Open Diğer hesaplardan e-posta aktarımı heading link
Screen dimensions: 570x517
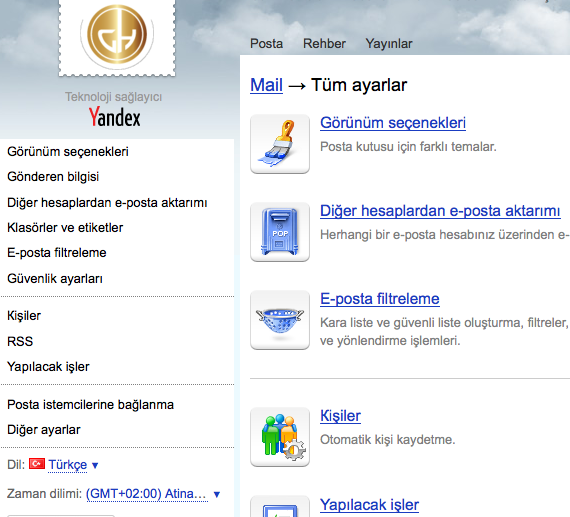tap(440, 211)
